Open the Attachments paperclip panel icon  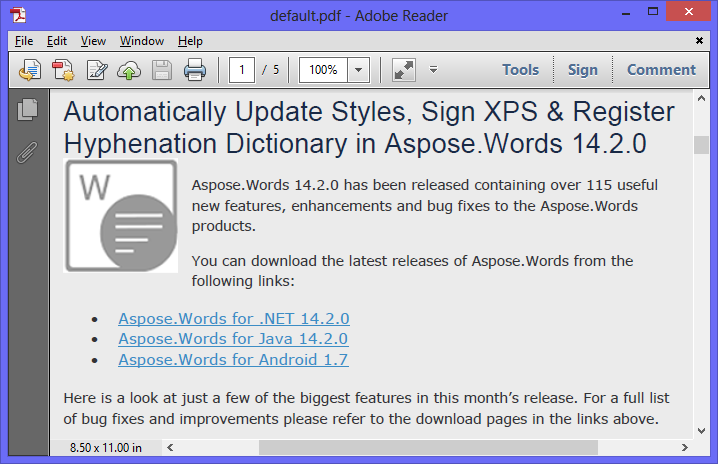coord(27,153)
